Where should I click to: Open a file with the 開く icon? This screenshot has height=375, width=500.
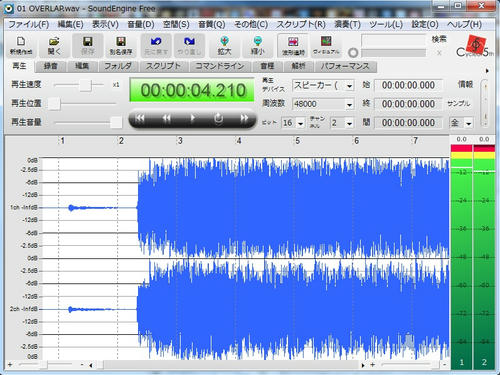pos(54,45)
